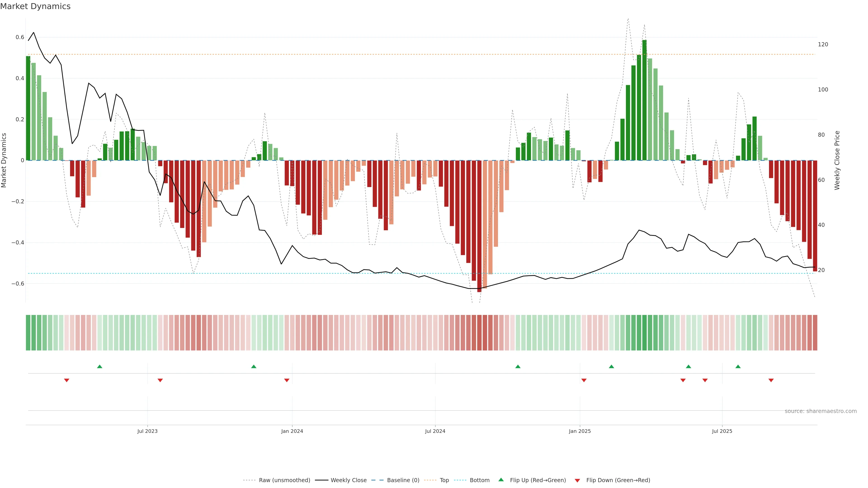Click the Jul 2024 x-axis label
Viewport: 868px width, 488px height.
tap(435, 431)
